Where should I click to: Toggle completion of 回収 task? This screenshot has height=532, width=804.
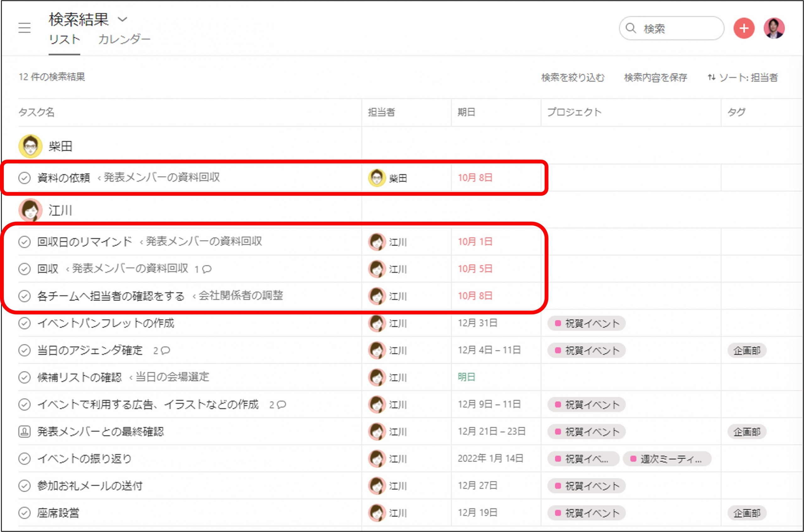[24, 269]
